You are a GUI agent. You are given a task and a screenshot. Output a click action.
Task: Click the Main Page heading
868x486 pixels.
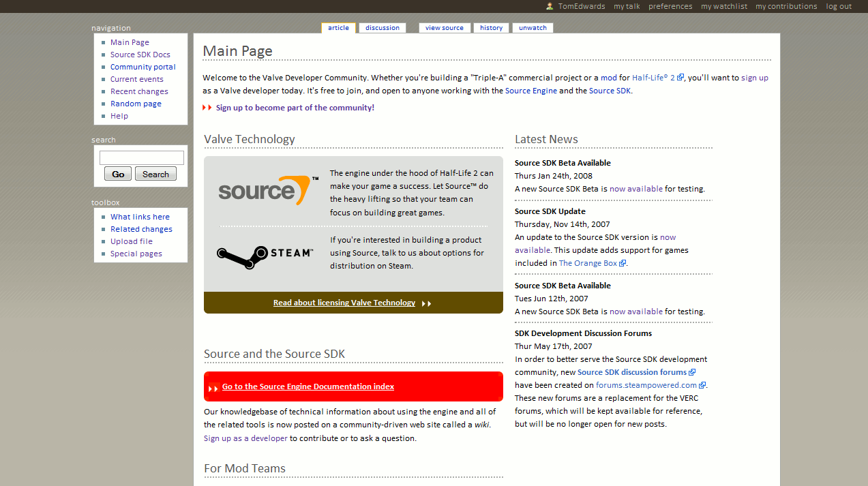237,51
